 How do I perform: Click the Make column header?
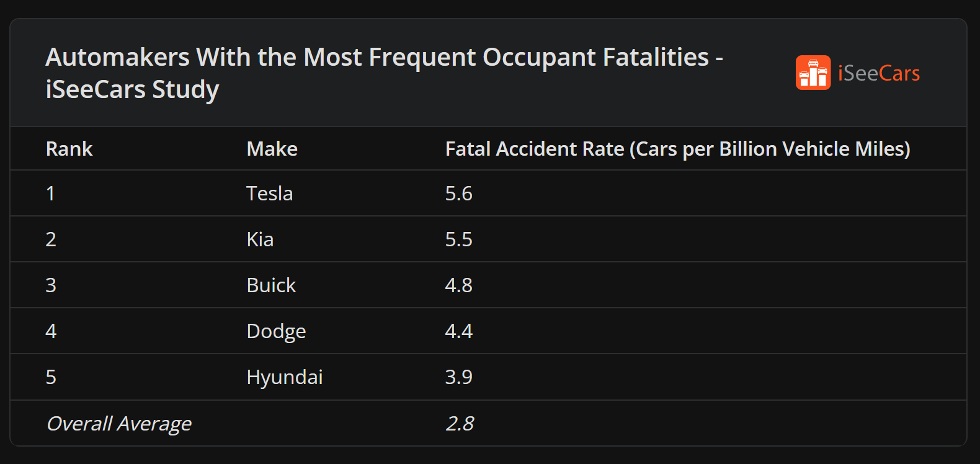(x=272, y=149)
